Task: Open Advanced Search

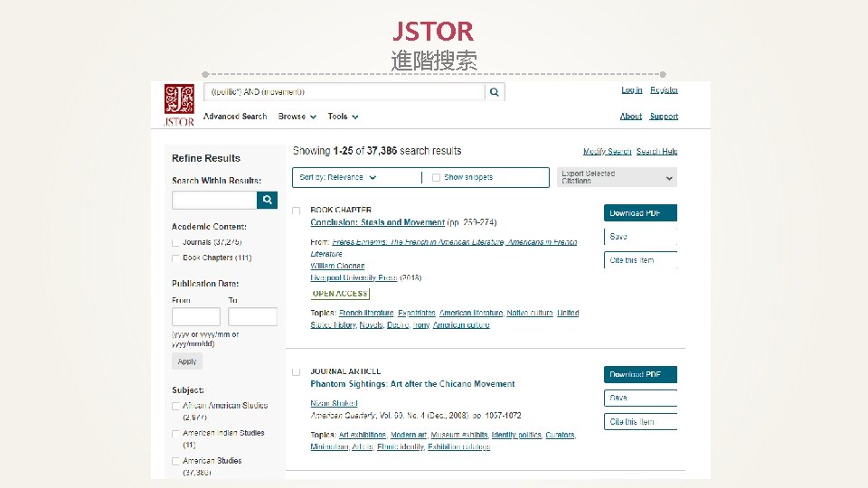Action: 235,117
